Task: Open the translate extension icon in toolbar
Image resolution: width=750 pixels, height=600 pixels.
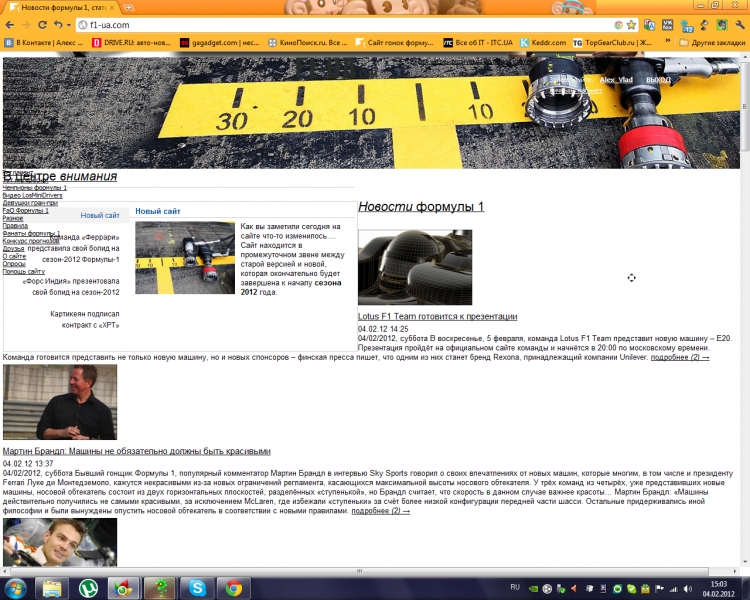Action: 650,25
